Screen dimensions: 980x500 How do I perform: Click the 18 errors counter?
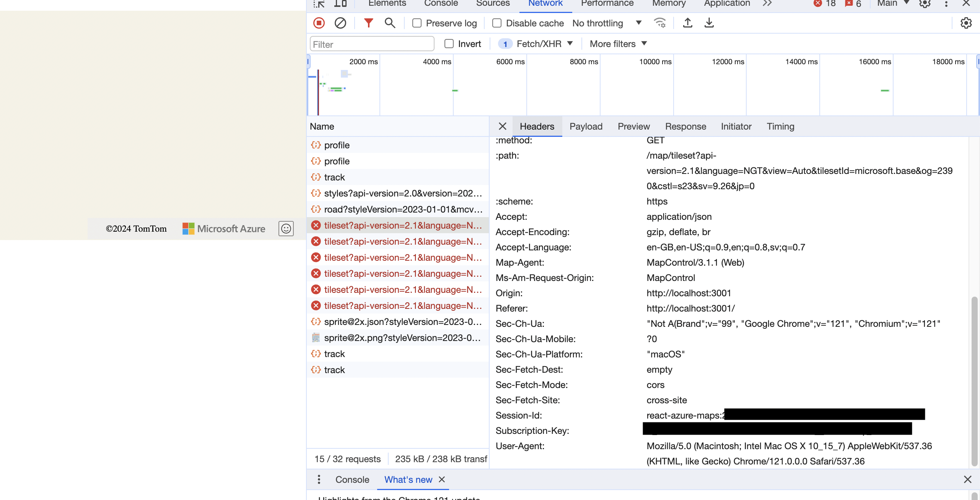point(825,3)
